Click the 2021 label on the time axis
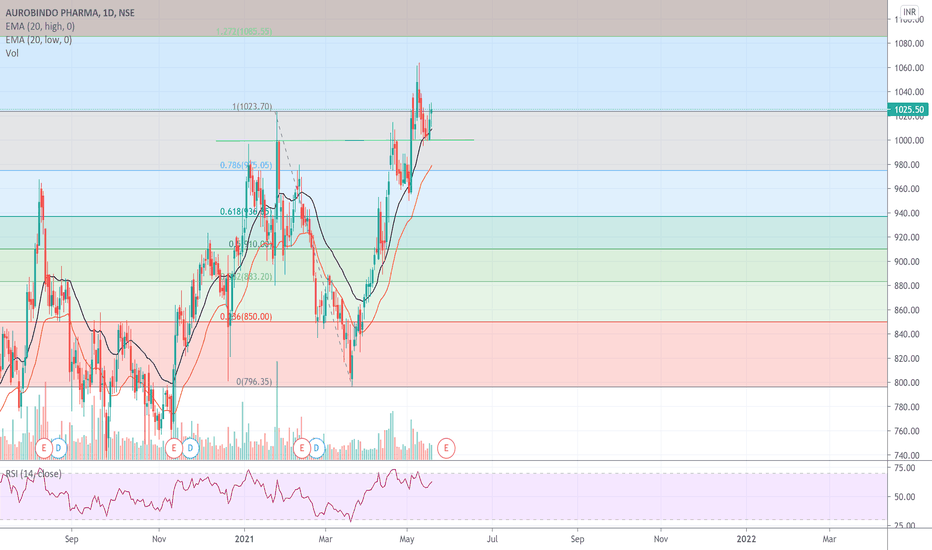The image size is (932, 550). pos(244,539)
